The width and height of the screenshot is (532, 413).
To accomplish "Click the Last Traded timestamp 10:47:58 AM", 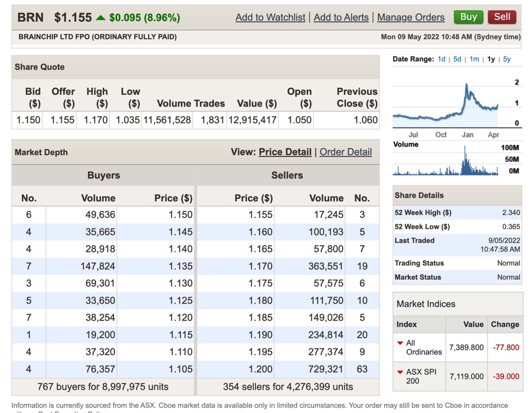I will point(500,249).
